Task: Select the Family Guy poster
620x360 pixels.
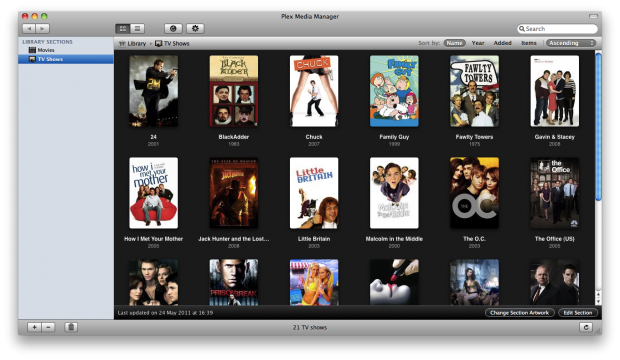Action: click(394, 91)
